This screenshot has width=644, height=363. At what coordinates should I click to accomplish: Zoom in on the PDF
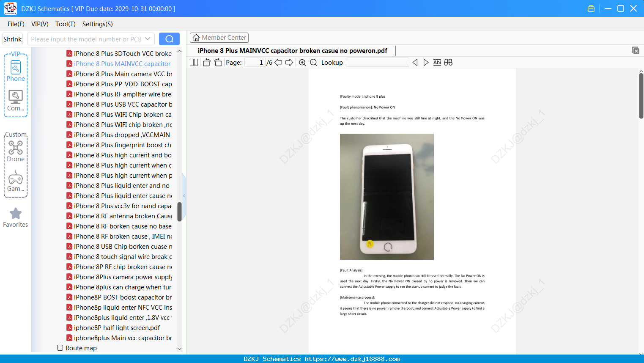point(302,63)
